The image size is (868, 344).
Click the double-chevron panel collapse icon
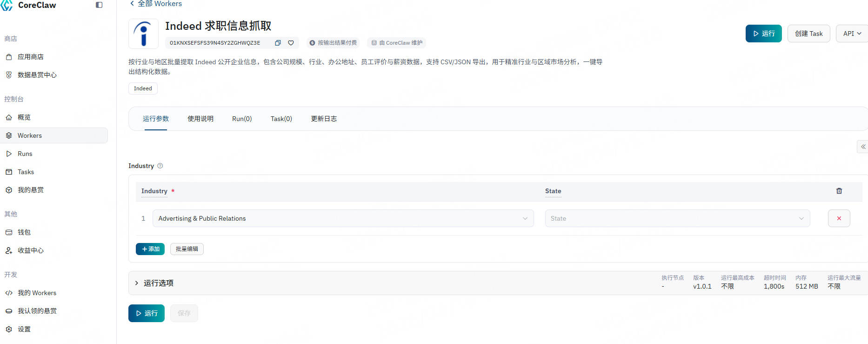(x=863, y=147)
